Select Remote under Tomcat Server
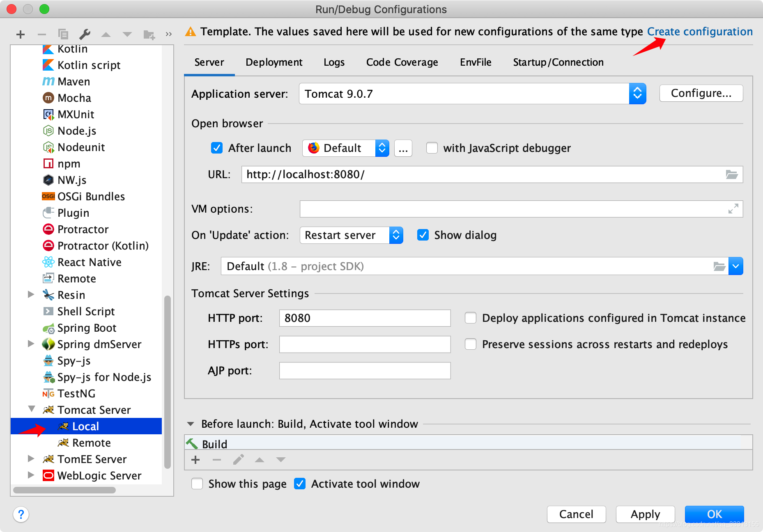 [86, 443]
